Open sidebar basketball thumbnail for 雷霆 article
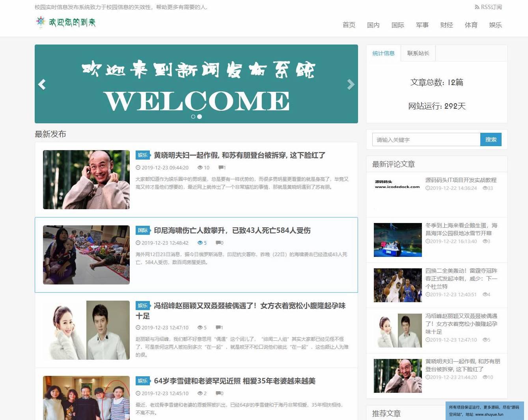Screen dimensions: 528x420 (398, 285)
